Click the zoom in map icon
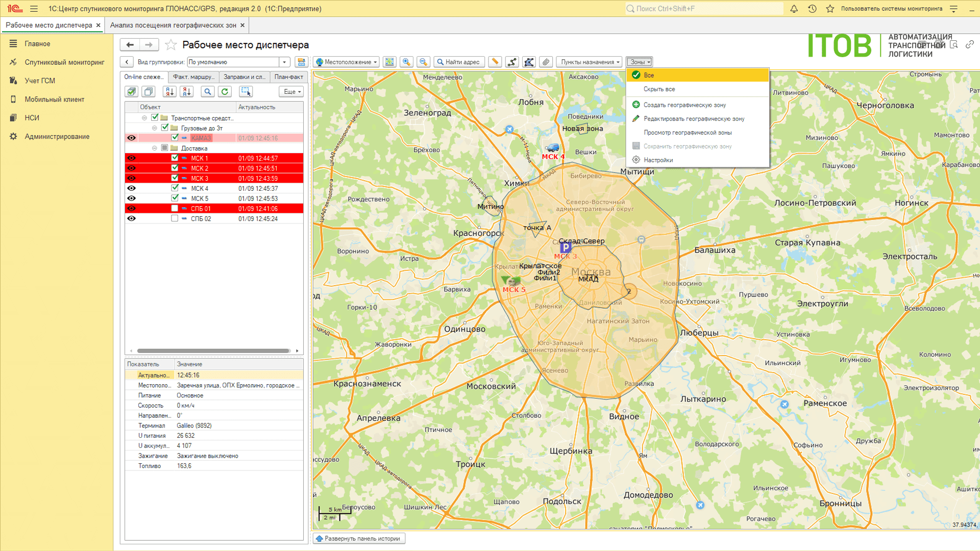 (406, 62)
